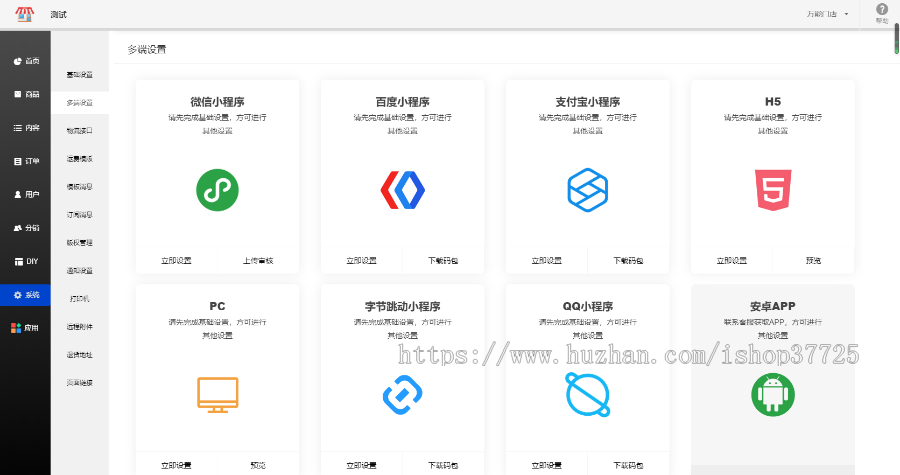Screen dimensions: 900x475
Task: Open 退货地址 in the secondary menu
Action: pyautogui.click(x=79, y=355)
